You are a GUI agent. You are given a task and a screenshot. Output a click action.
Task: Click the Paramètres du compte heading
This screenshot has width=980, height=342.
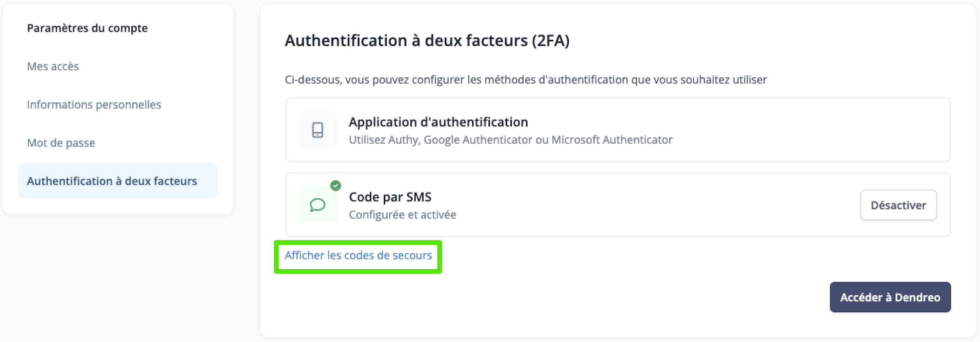[87, 28]
